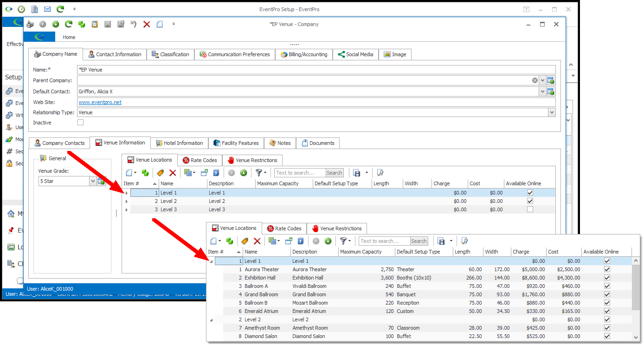Open the Default Contact dropdown arrow
This screenshot has height=345, width=644.
point(542,91)
